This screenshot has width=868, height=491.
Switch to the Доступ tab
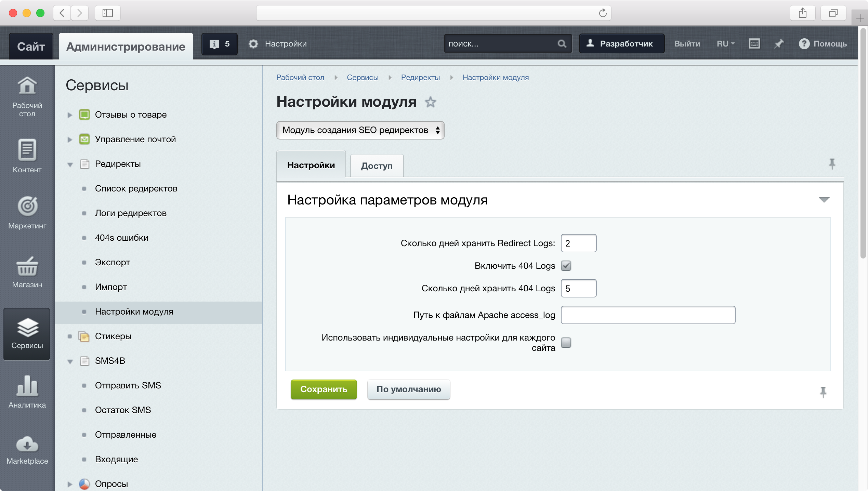pyautogui.click(x=377, y=166)
